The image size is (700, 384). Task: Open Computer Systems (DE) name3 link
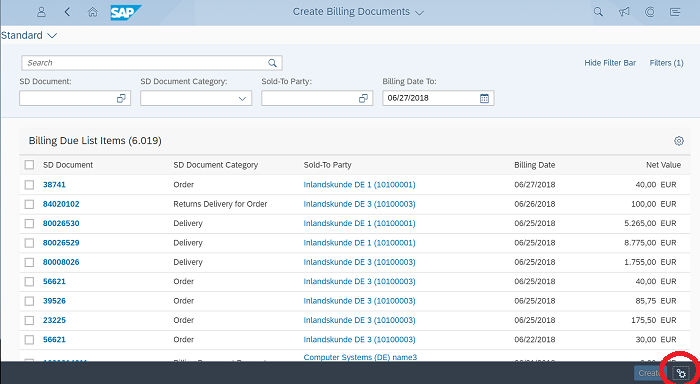(360, 357)
